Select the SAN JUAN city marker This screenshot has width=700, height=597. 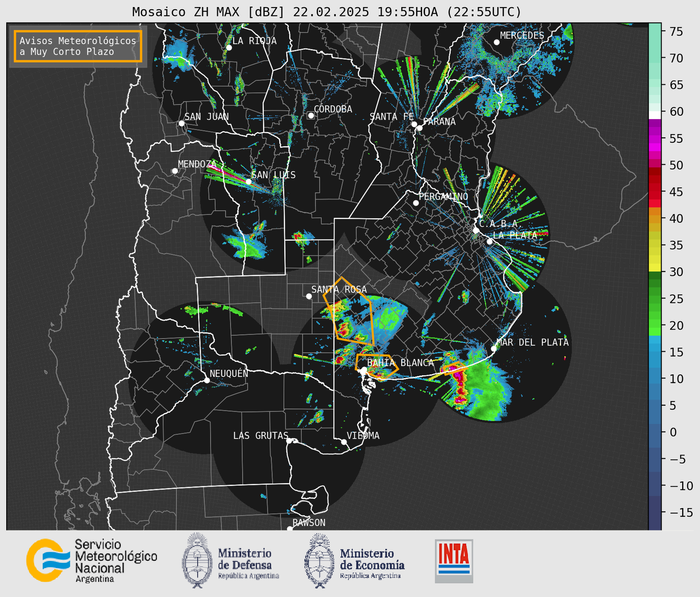pos(181,123)
